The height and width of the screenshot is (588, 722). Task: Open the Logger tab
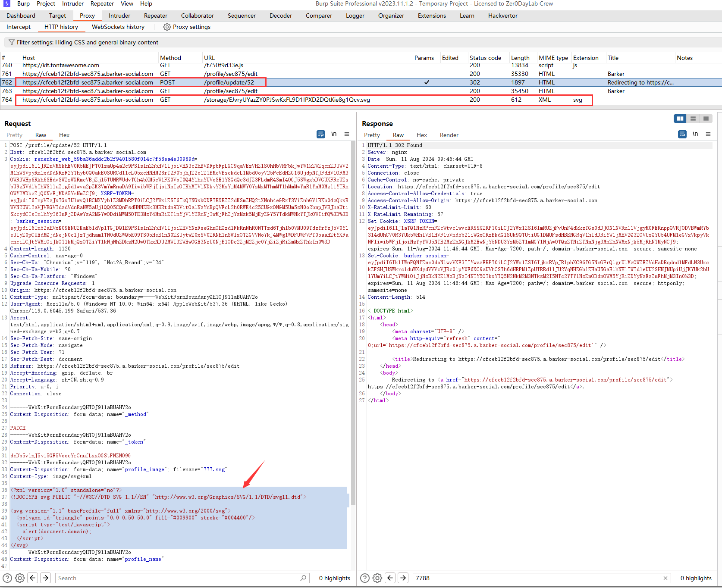click(x=355, y=16)
